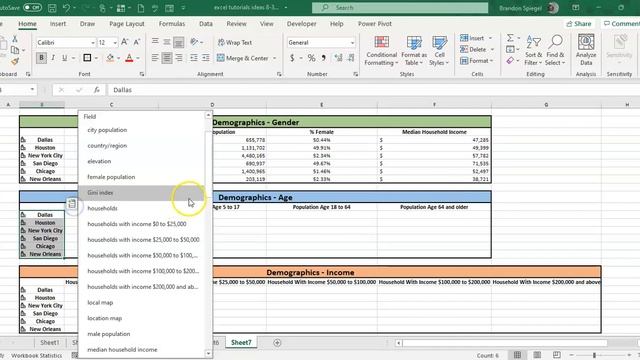Click the Search box
The image size is (640, 360).
[400, 8]
